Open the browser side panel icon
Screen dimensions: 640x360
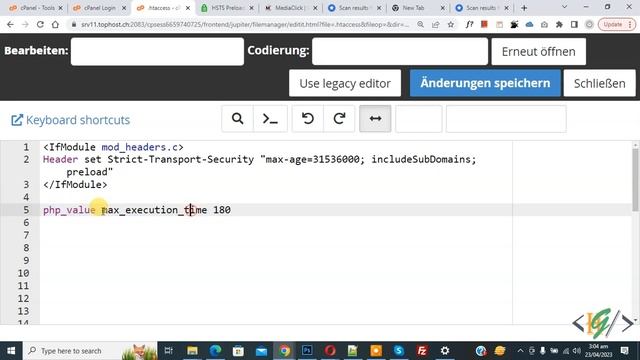(x=574, y=24)
